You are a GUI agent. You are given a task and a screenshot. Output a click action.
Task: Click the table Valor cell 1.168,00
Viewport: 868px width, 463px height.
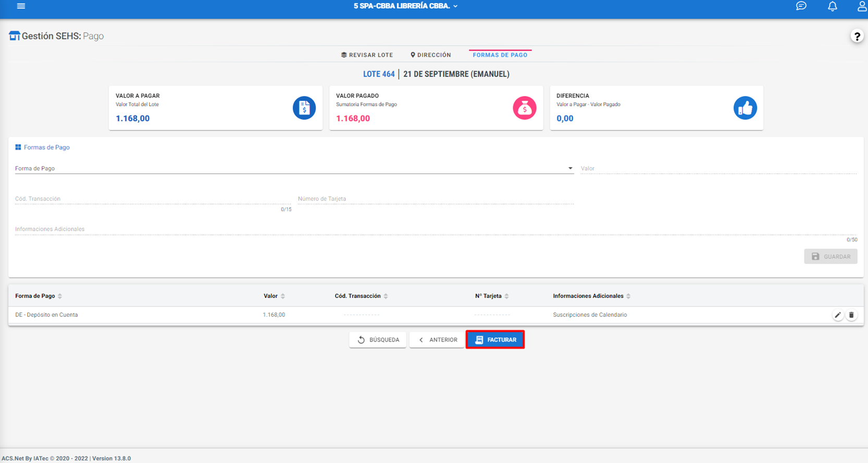[x=274, y=315]
